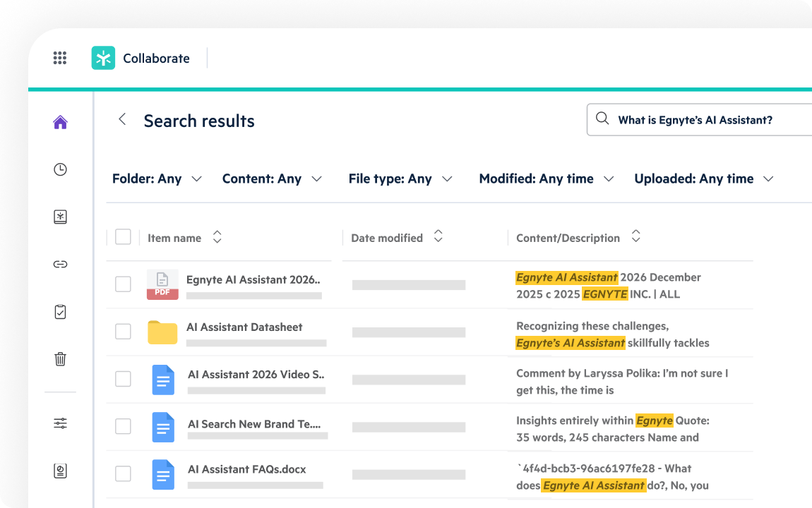Viewport: 812px width, 508px height.
Task: Open the file AI Assistant FAQs.docx
Action: 247,469
